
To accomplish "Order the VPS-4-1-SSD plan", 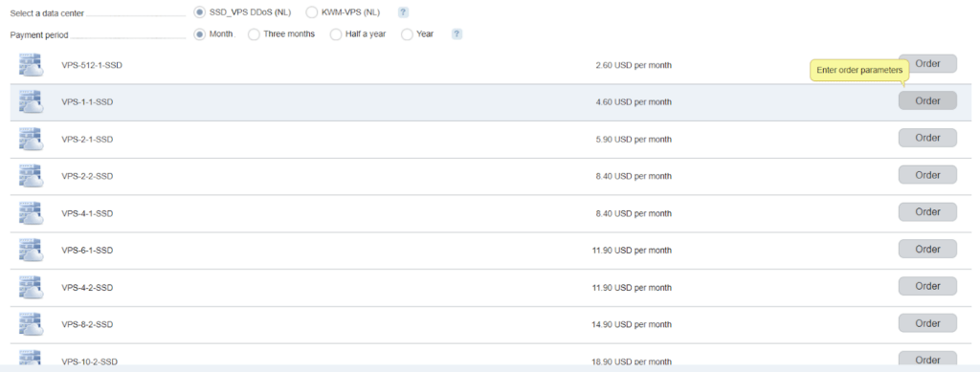I will pyautogui.click(x=927, y=212).
